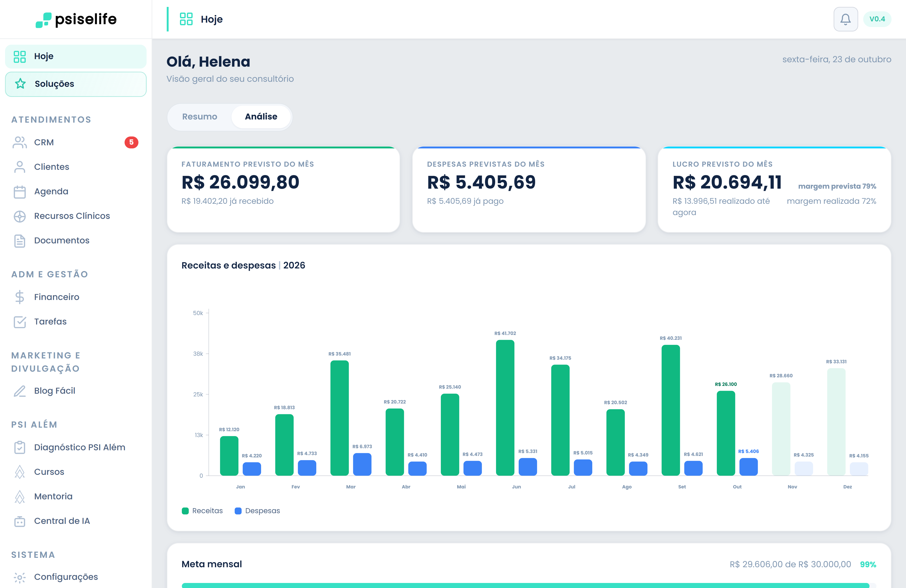906x588 pixels.
Task: Toggle the Despesas legend series
Action: 257,511
